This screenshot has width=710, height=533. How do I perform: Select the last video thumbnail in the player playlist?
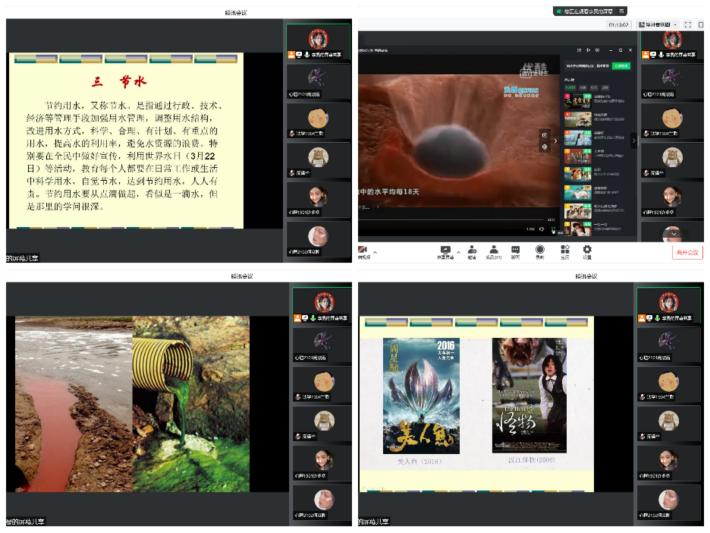[x=577, y=228]
